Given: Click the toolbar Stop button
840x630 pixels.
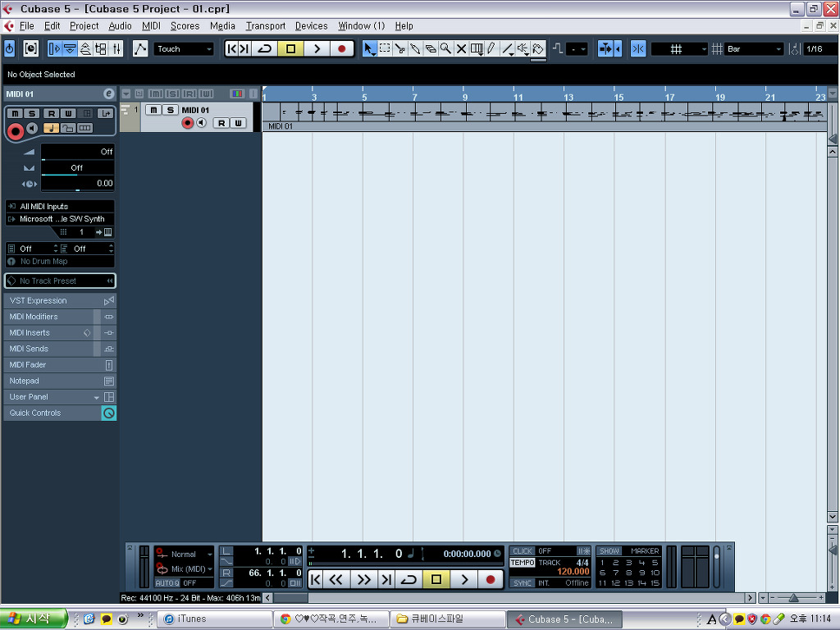Looking at the screenshot, I should tap(290, 48).
